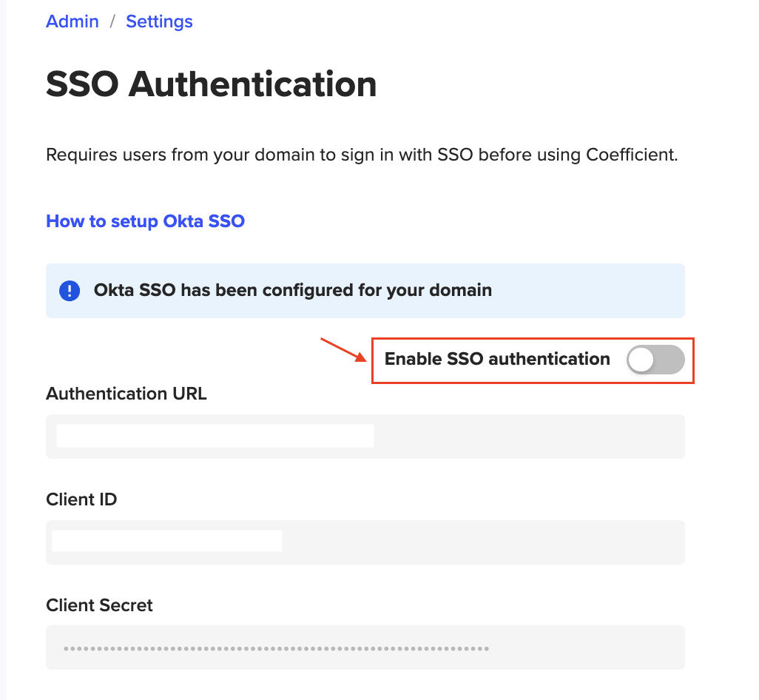Click into the Client ID field

[365, 542]
